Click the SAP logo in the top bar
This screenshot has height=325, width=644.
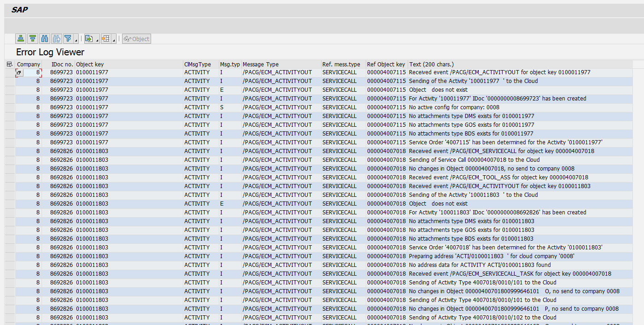pyautogui.click(x=20, y=10)
